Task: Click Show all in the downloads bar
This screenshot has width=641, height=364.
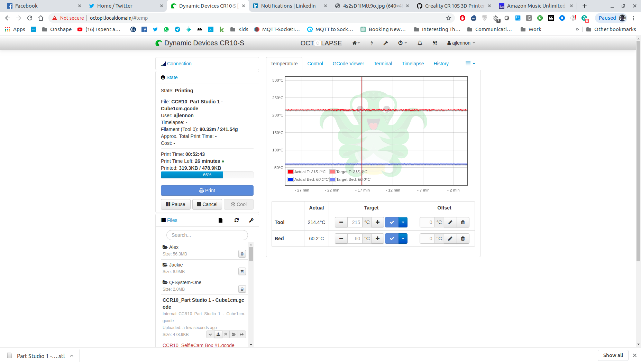Action: (x=613, y=355)
